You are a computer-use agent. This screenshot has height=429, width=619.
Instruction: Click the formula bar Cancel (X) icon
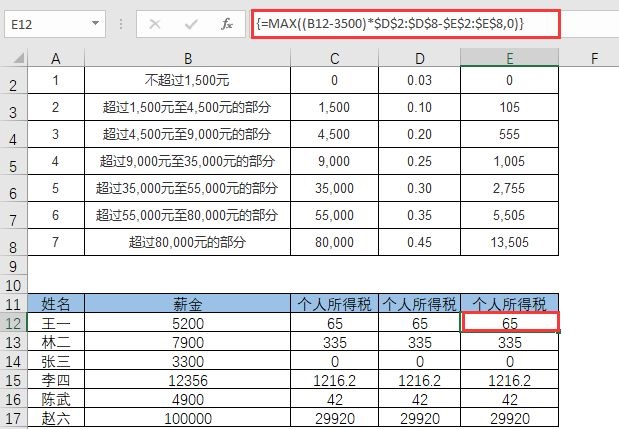[155, 24]
